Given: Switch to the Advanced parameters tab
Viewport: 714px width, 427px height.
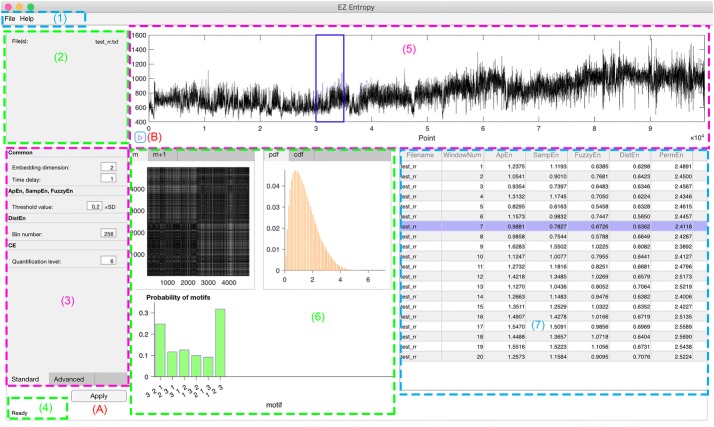Looking at the screenshot, I should pos(69,379).
